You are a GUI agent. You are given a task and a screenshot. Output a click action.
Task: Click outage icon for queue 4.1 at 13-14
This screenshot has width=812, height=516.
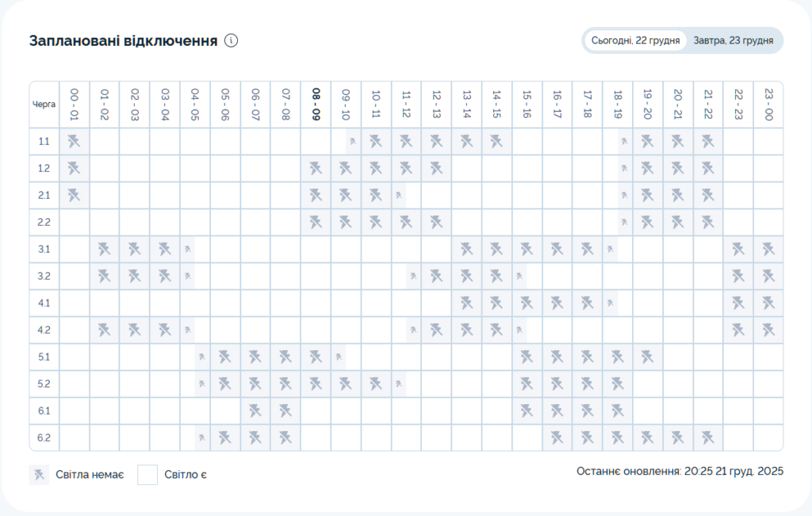click(466, 304)
